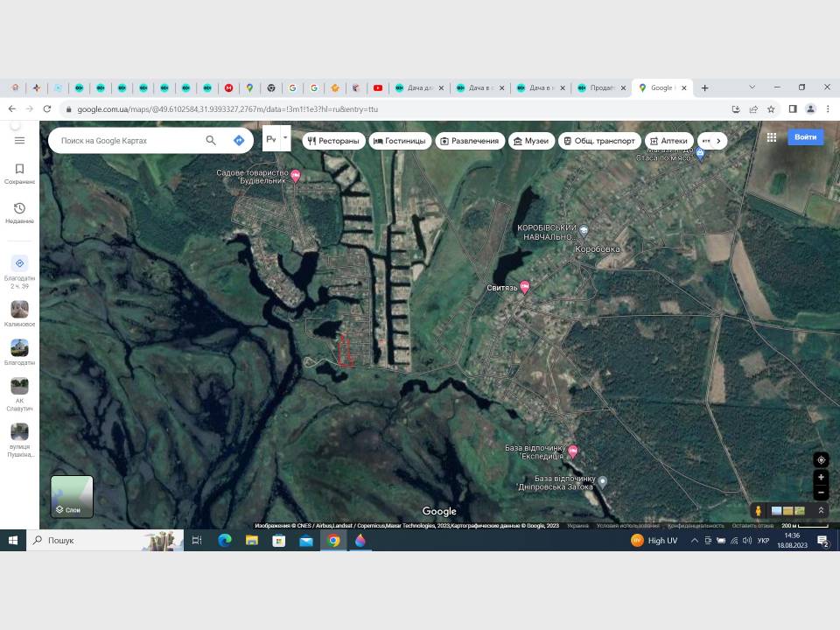This screenshot has width=840, height=630.
Task: Click the Оставить отзыв link
Action: tap(752, 526)
